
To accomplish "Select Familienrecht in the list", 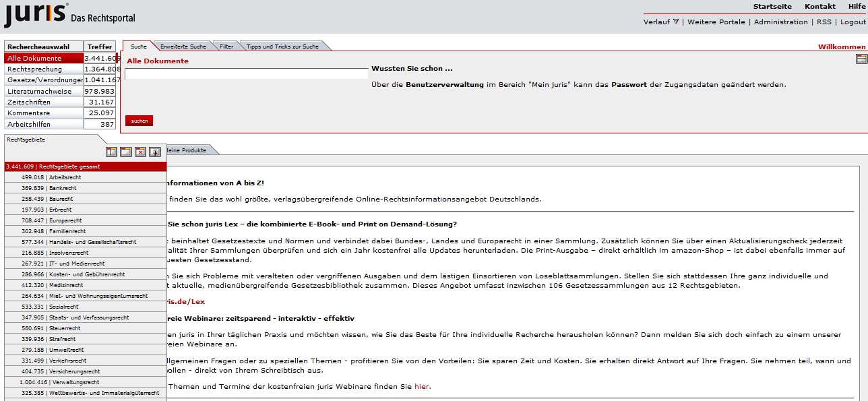I will coord(85,231).
